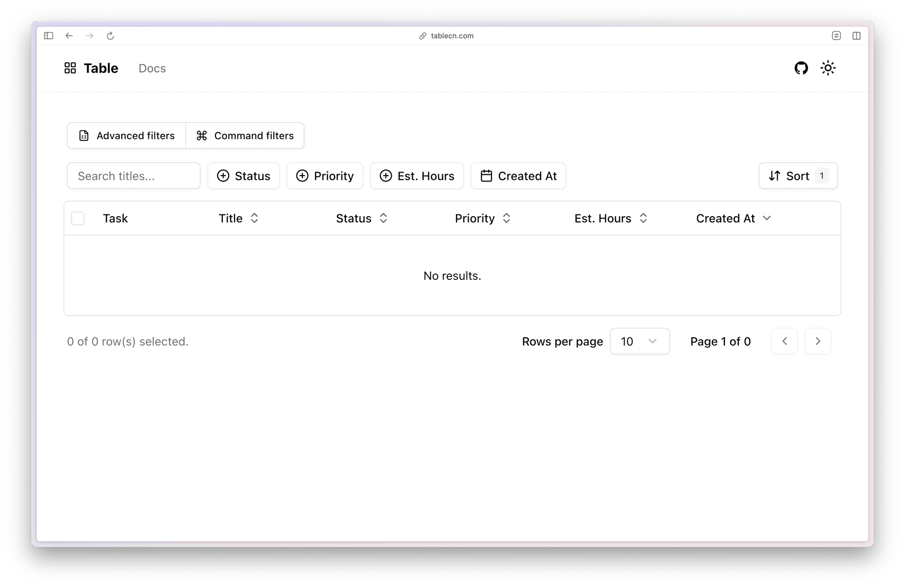Screen dimensions: 905x588
Task: Click the Search titles input field
Action: click(x=133, y=176)
